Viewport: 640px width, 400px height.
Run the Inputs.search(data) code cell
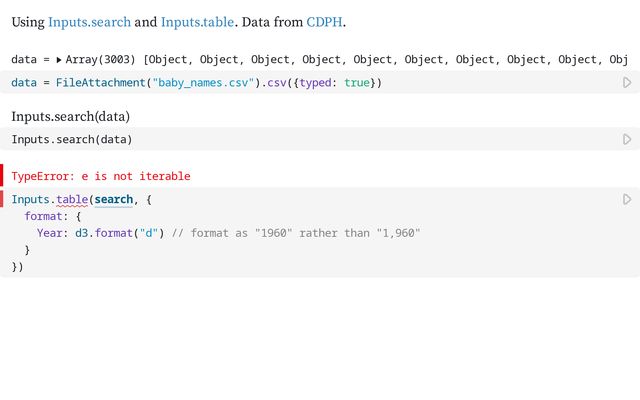coord(627,140)
